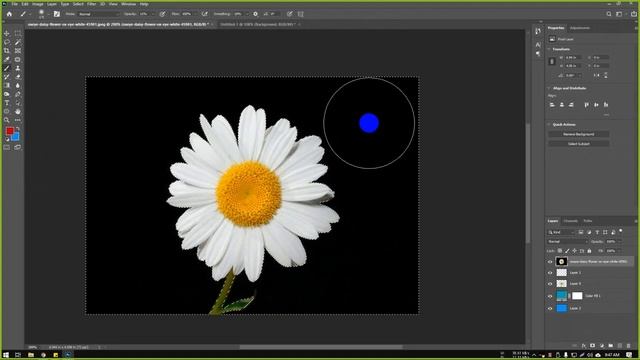Hide the Color Fill 1 layer
The image size is (640, 360).
click(x=550, y=296)
